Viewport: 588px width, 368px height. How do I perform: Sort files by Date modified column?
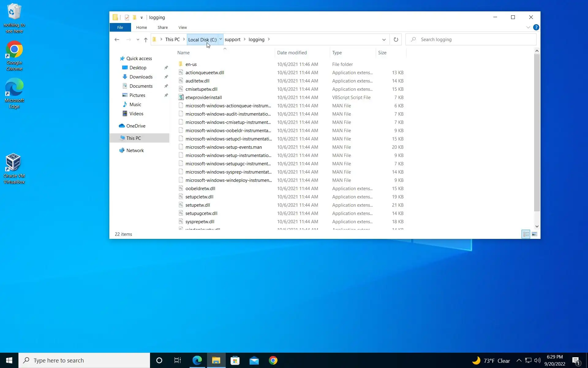pyautogui.click(x=292, y=53)
